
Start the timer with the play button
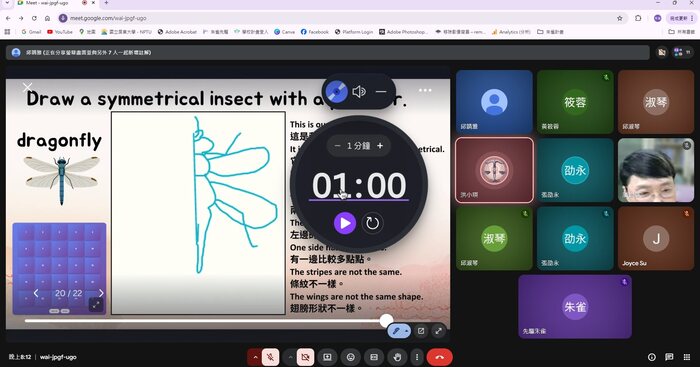tap(345, 223)
